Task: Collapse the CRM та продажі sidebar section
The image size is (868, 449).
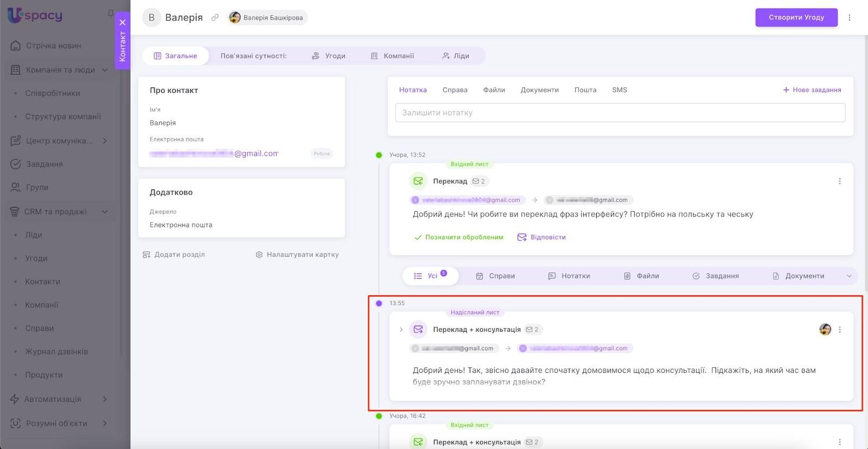Action: tap(105, 212)
